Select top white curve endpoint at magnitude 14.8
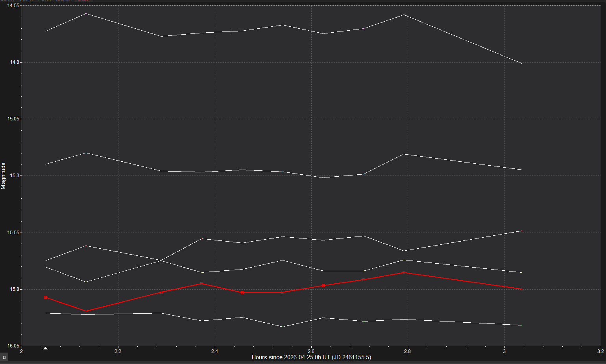 pos(522,63)
